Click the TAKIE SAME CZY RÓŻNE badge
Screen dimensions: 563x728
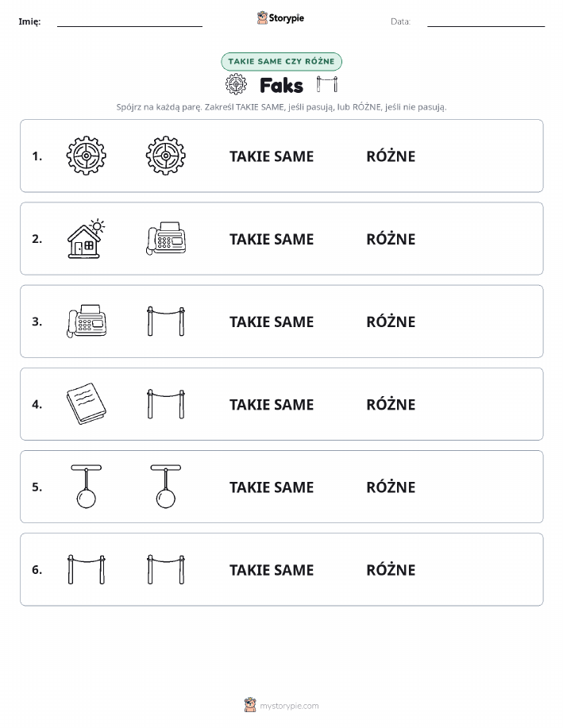click(x=281, y=61)
